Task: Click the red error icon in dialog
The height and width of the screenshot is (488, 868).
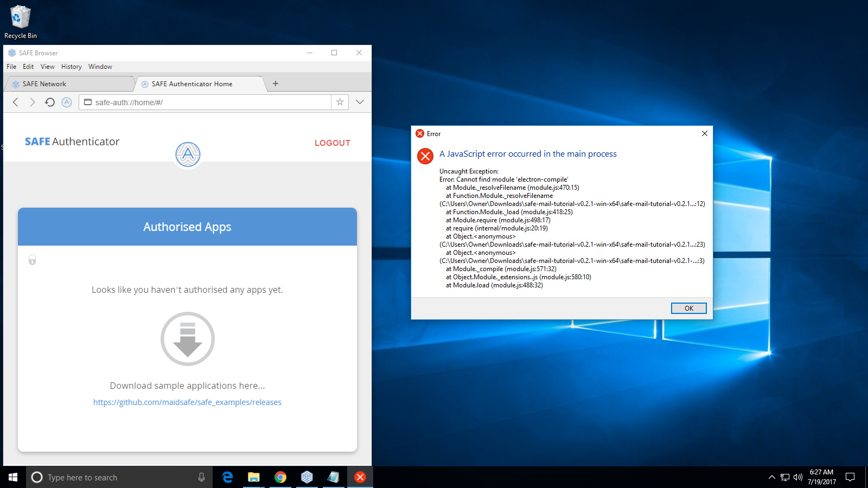Action: click(425, 156)
